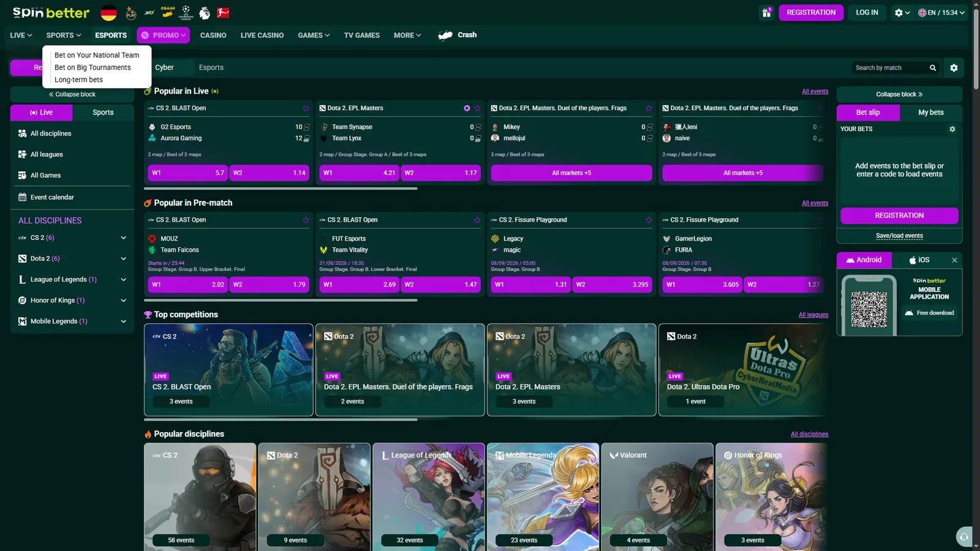Switch to the Esports tab
Image resolution: width=980 pixels, height=551 pixels.
click(x=211, y=67)
